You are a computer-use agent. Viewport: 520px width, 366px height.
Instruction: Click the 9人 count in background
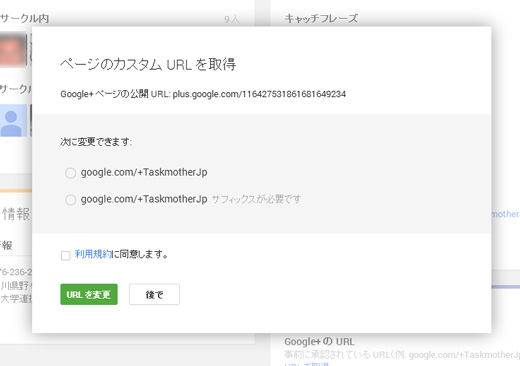(232, 19)
